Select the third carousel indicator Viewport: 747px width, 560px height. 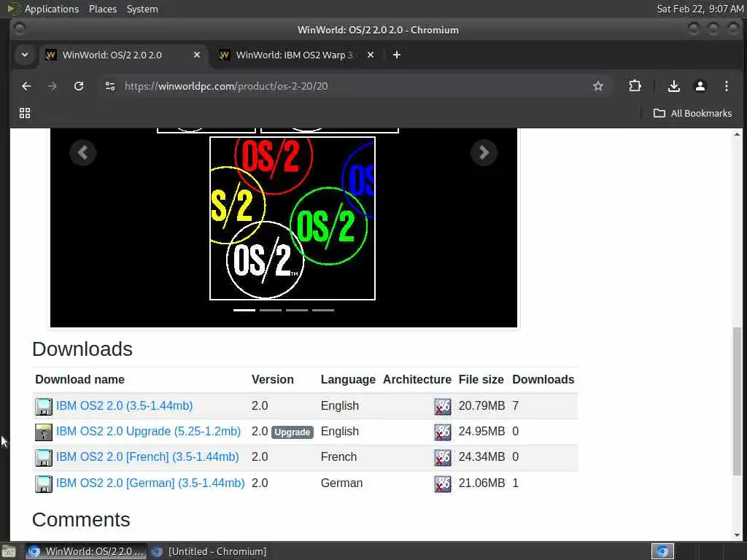click(297, 310)
